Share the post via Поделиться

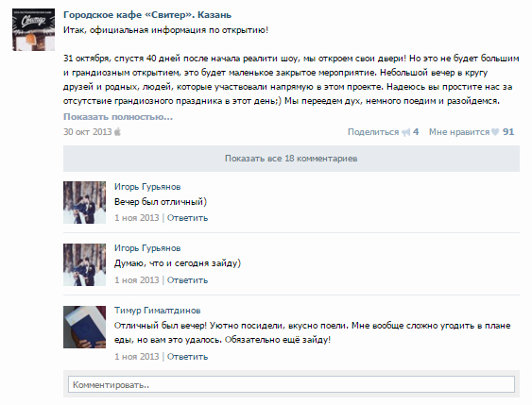click(x=373, y=132)
